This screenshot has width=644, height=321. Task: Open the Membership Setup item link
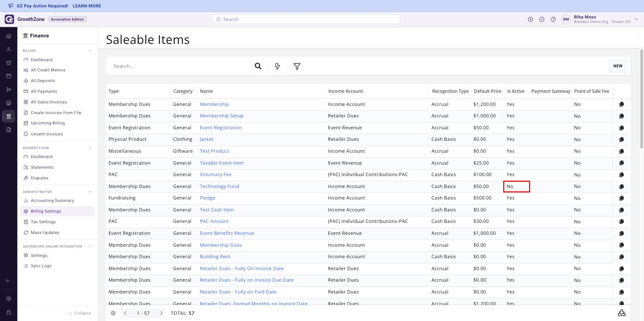click(222, 116)
